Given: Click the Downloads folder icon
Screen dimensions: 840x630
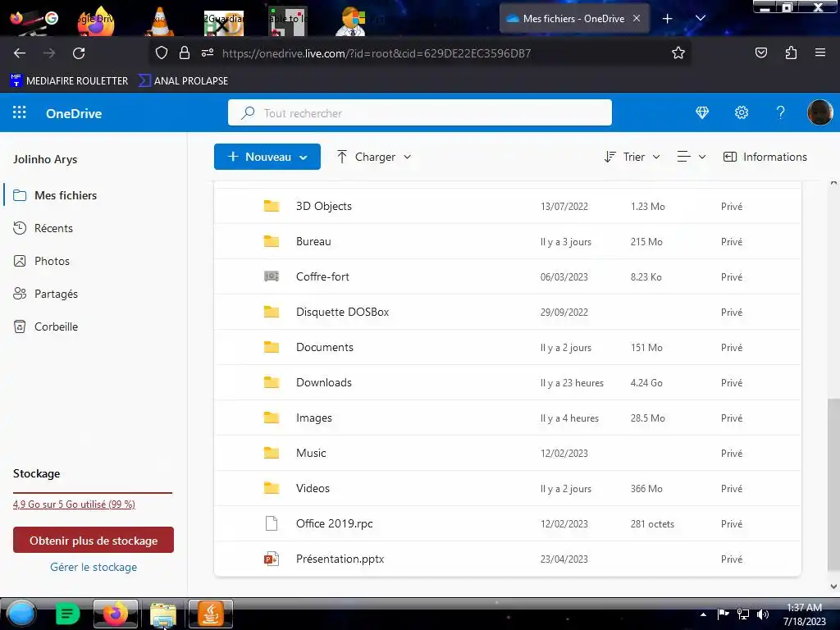Looking at the screenshot, I should point(272,382).
